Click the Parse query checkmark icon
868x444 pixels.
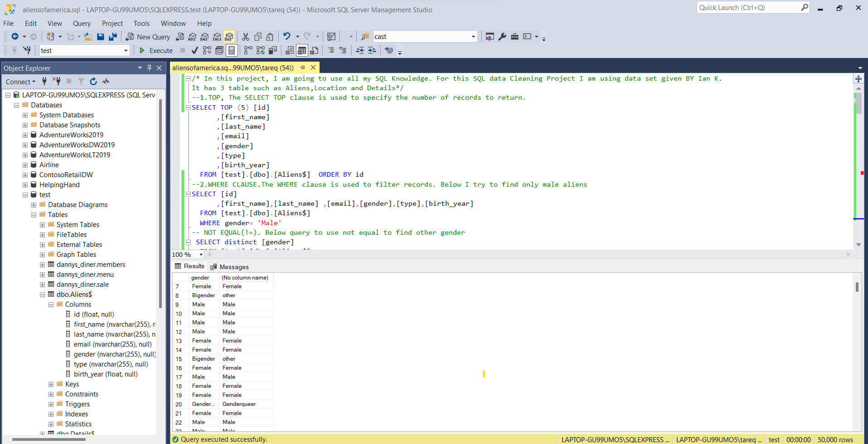(194, 50)
